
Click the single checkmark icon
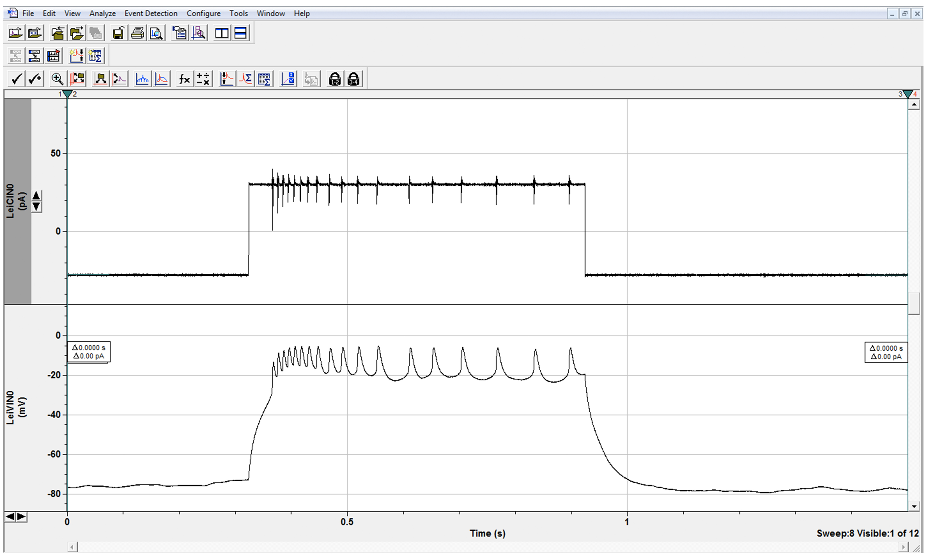coord(16,79)
